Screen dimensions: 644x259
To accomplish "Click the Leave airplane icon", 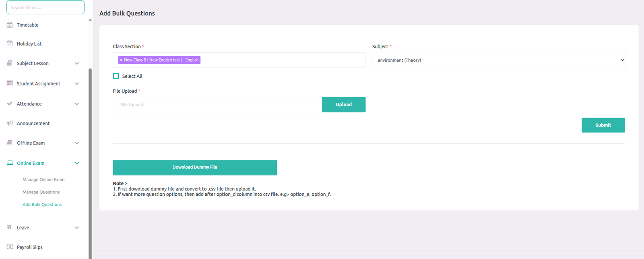I will tap(10, 227).
